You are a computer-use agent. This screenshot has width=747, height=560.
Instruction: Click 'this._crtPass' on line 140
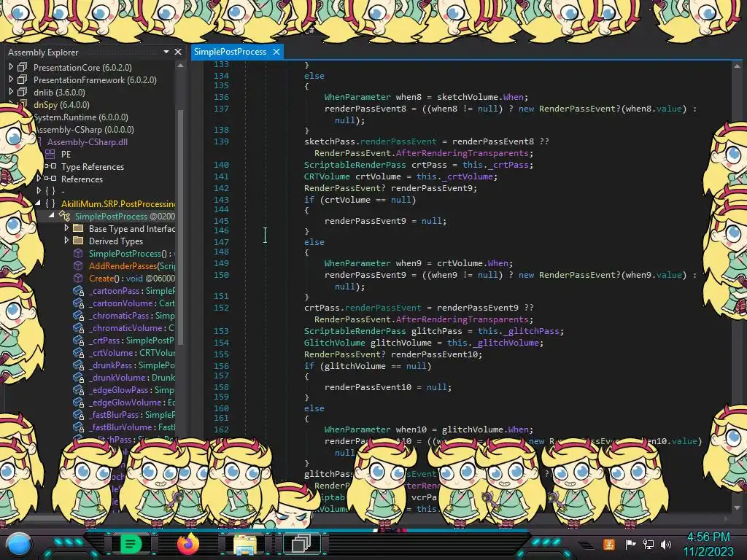(x=498, y=165)
